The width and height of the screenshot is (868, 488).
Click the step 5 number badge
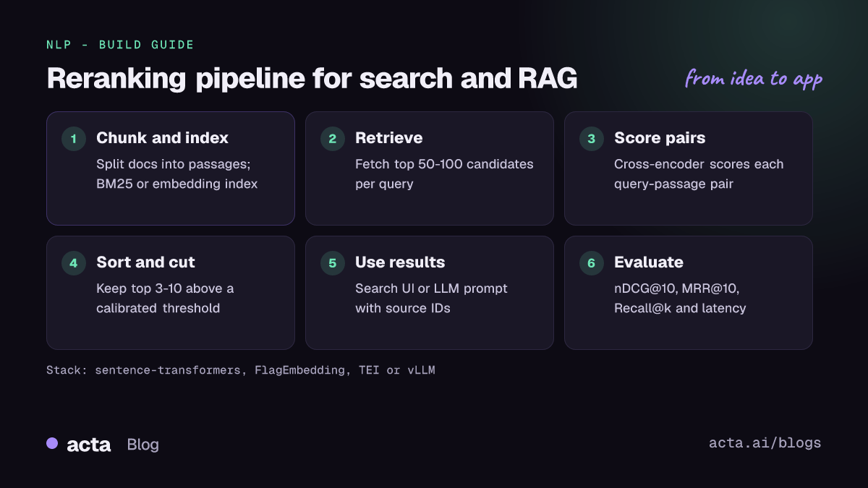coord(333,263)
